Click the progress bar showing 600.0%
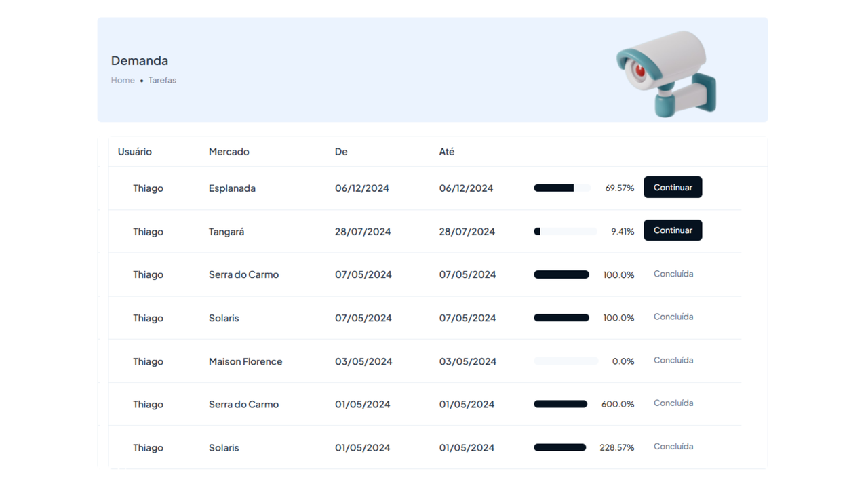The height and width of the screenshot is (488, 868). pos(561,404)
